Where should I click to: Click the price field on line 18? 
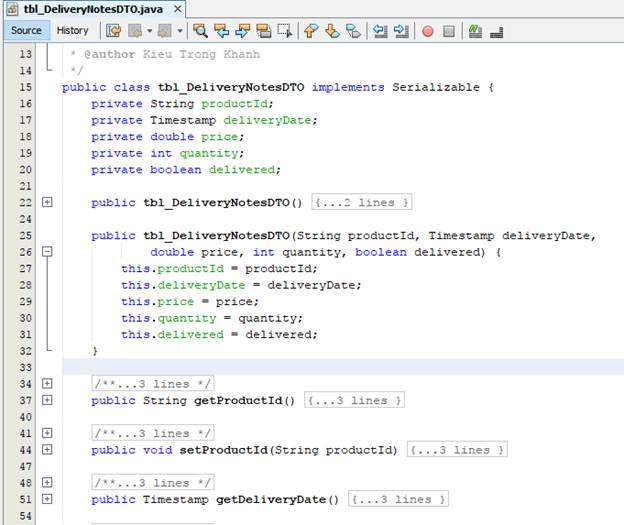(x=219, y=137)
